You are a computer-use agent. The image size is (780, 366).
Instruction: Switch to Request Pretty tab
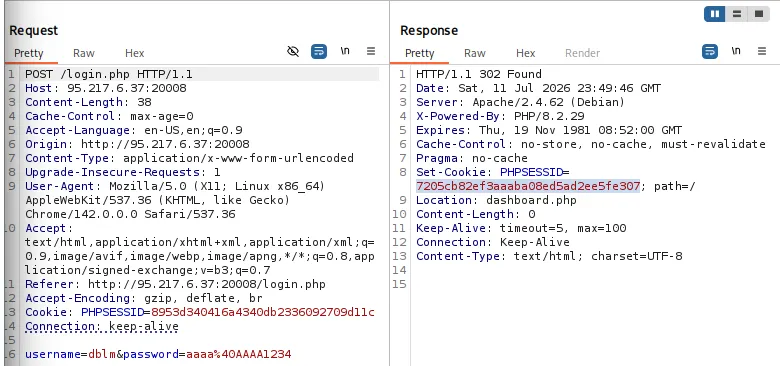coord(28,53)
